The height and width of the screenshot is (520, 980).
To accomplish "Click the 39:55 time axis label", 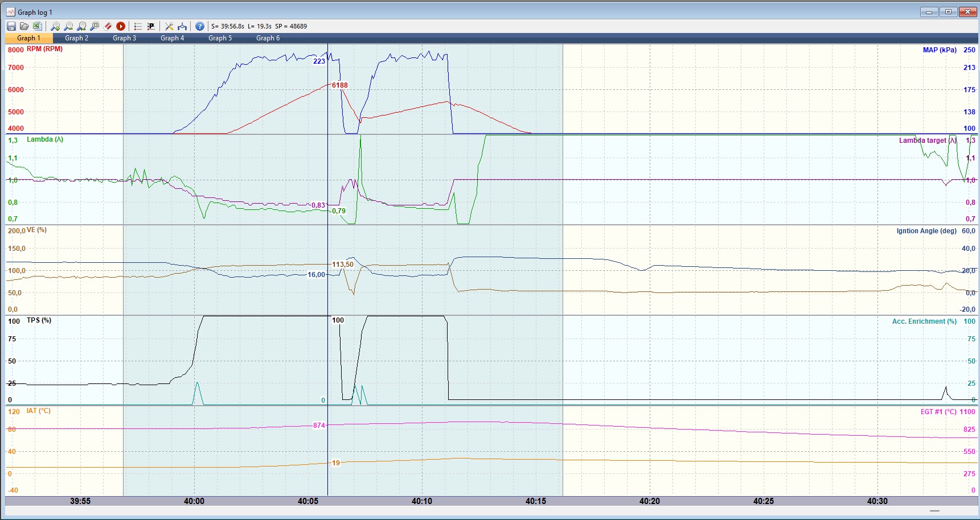I will click(x=80, y=501).
